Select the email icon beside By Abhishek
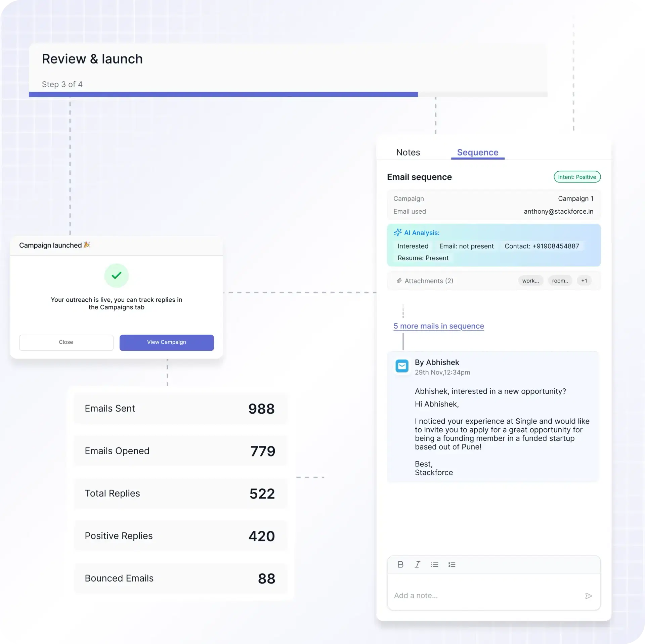The height and width of the screenshot is (644, 645). tap(402, 366)
